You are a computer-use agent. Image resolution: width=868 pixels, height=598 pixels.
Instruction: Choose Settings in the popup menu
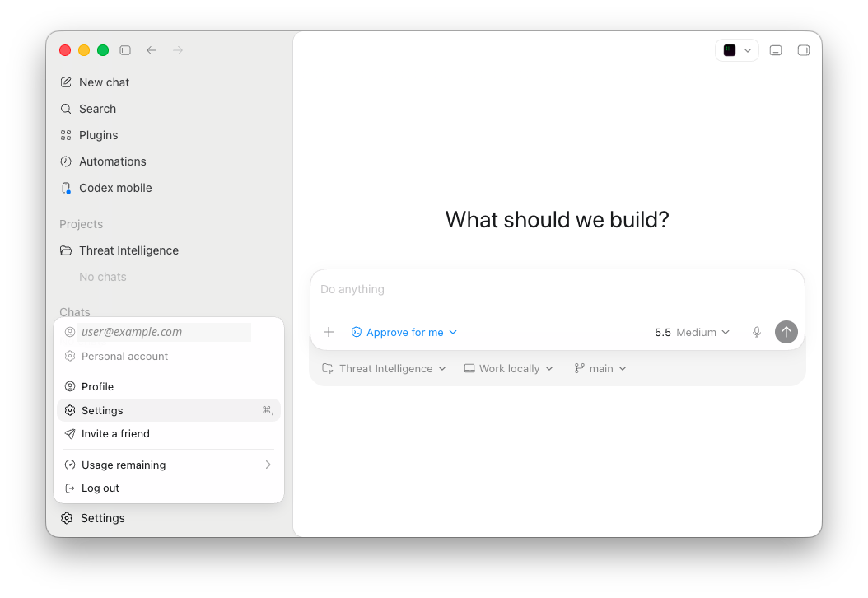point(169,410)
